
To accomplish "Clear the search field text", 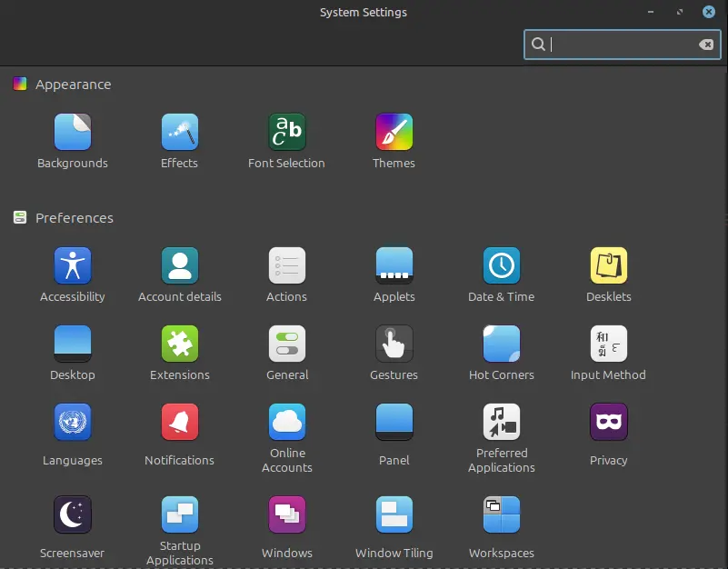I will click(x=706, y=45).
